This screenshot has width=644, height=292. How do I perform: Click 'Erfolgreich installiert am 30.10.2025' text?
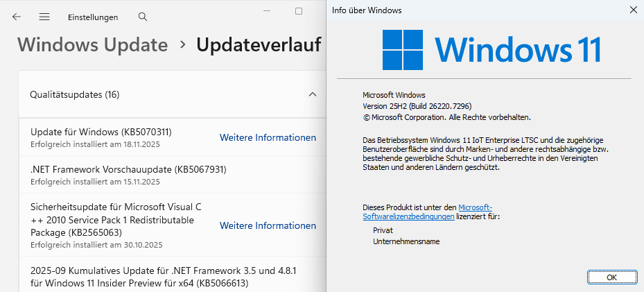[96, 245]
